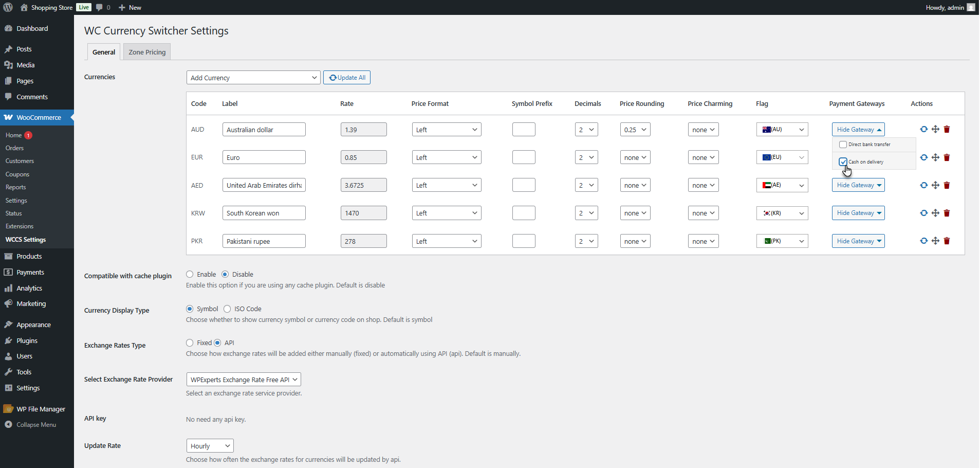Open the Update Rate Hourly dropdown
The image size is (980, 468).
[x=210, y=446]
